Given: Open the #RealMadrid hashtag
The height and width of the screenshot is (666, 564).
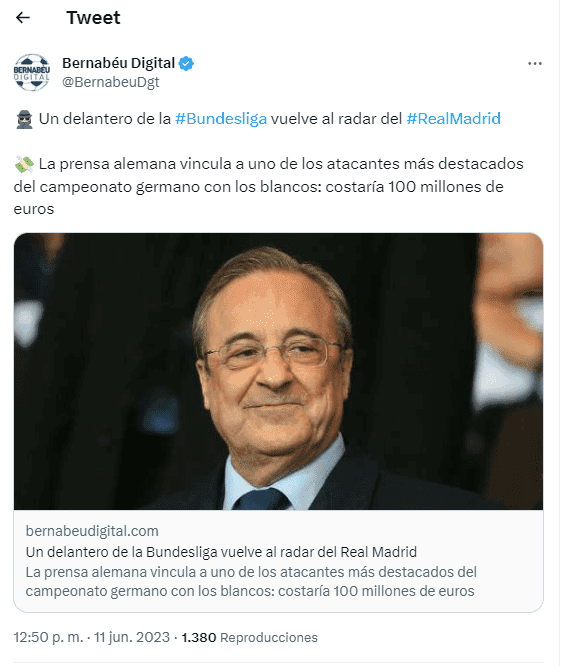Looking at the screenshot, I should point(454,119).
